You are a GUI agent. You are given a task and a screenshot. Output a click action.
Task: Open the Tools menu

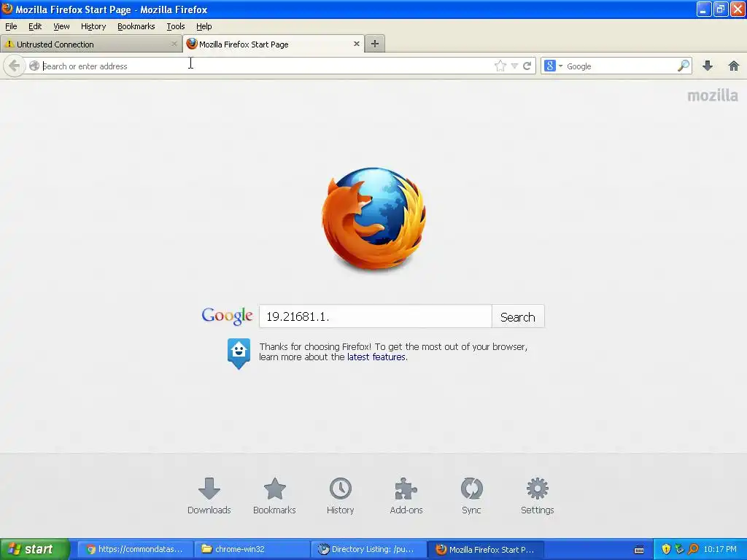tap(176, 26)
